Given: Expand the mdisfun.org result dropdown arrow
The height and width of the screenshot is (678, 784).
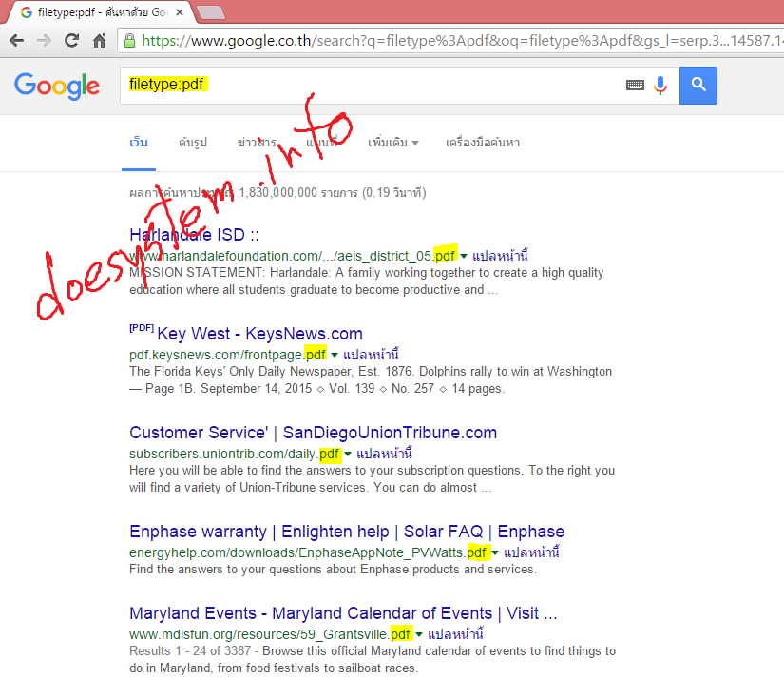Looking at the screenshot, I should pyautogui.click(x=419, y=634).
